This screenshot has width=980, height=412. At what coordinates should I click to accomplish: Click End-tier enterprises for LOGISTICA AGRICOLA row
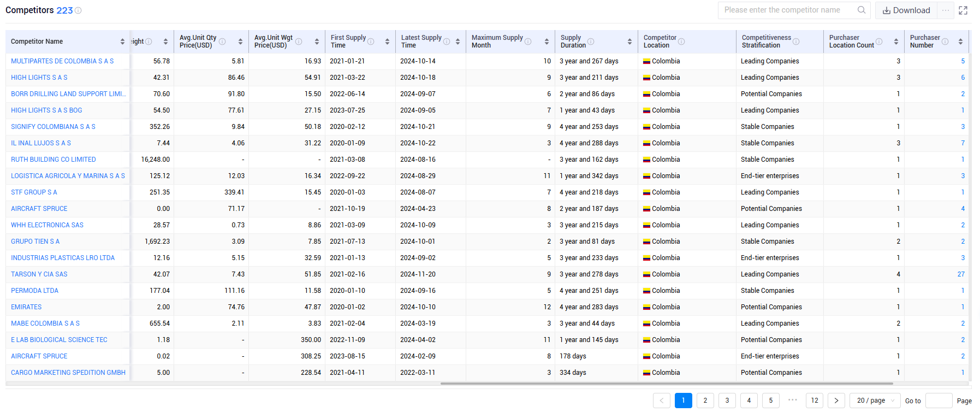[770, 176]
